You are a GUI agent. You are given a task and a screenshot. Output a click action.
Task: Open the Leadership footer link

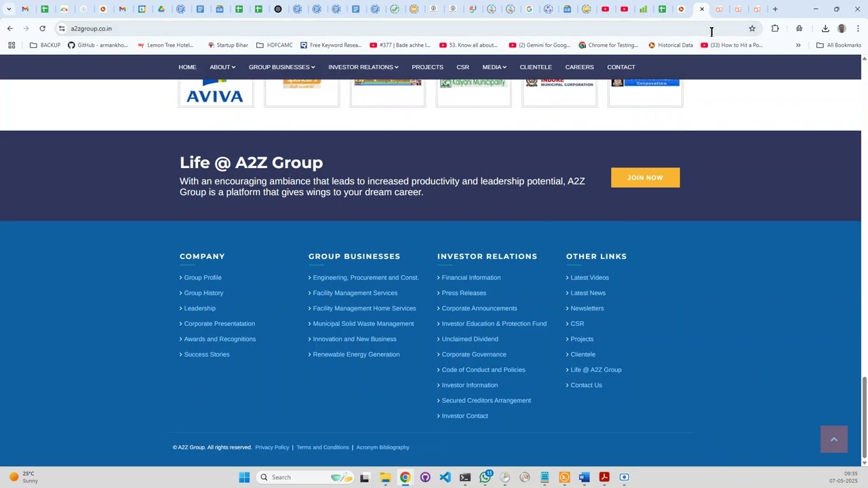[x=200, y=308]
